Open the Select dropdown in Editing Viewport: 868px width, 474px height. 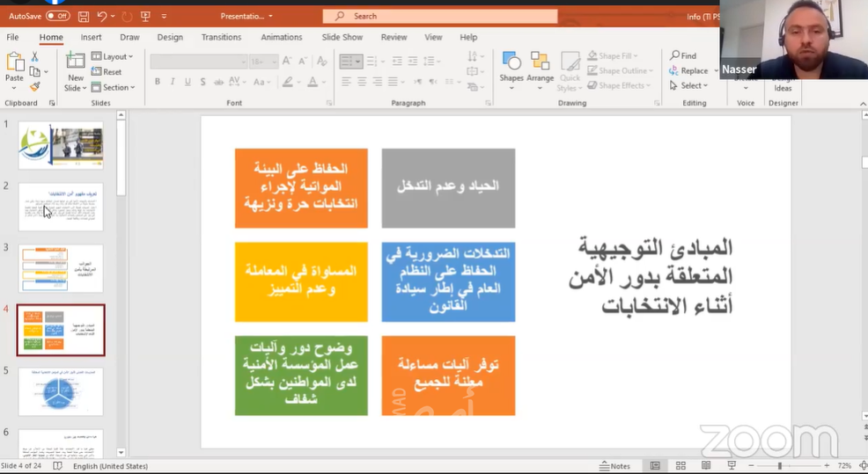coord(688,85)
